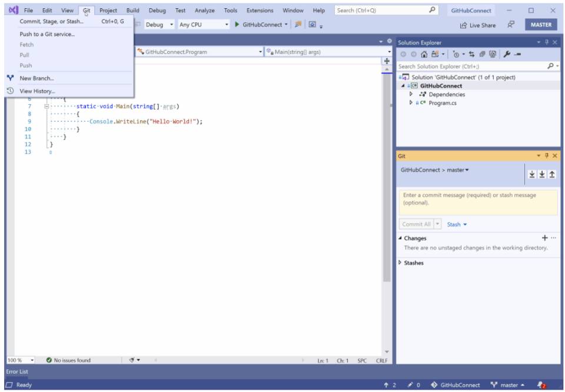Open the Error List tab
This screenshot has width=565, height=392.
tap(17, 371)
